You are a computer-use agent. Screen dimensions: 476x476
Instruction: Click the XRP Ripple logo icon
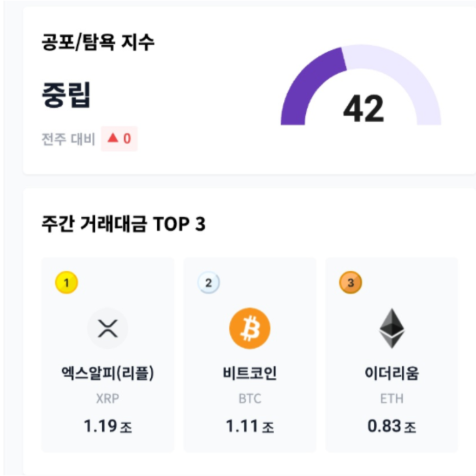click(x=108, y=329)
